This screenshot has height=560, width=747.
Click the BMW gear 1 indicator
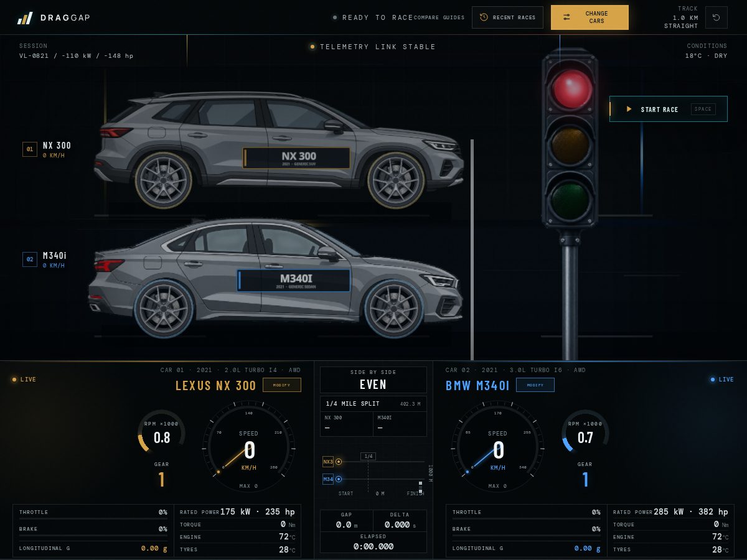coord(585,479)
